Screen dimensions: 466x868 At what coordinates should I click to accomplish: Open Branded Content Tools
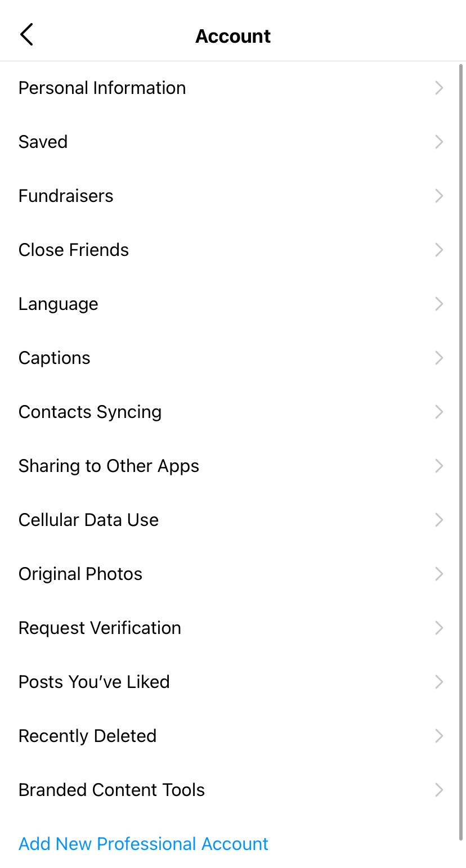point(111,790)
